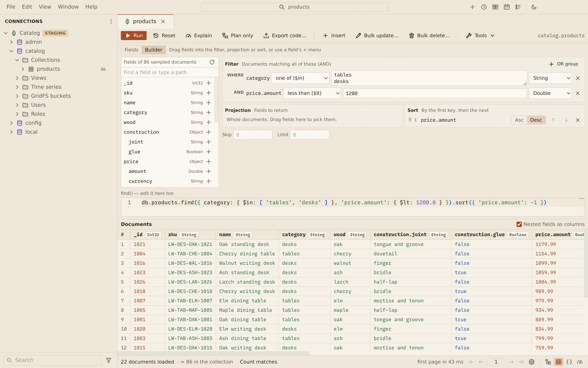
Task: Click Find a field or type a path box
Action: [170, 72]
